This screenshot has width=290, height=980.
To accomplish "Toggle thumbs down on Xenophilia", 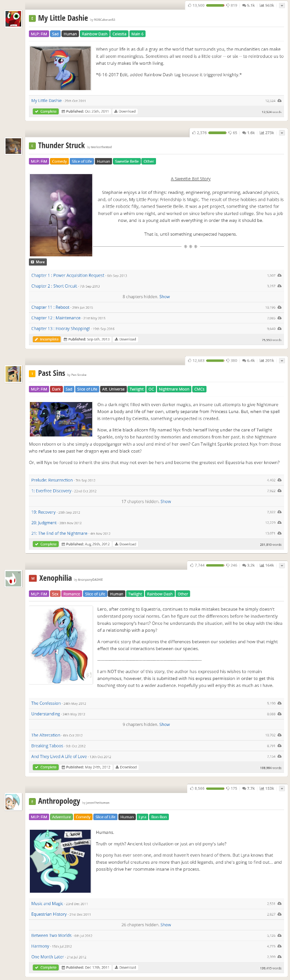I will tap(232, 566).
